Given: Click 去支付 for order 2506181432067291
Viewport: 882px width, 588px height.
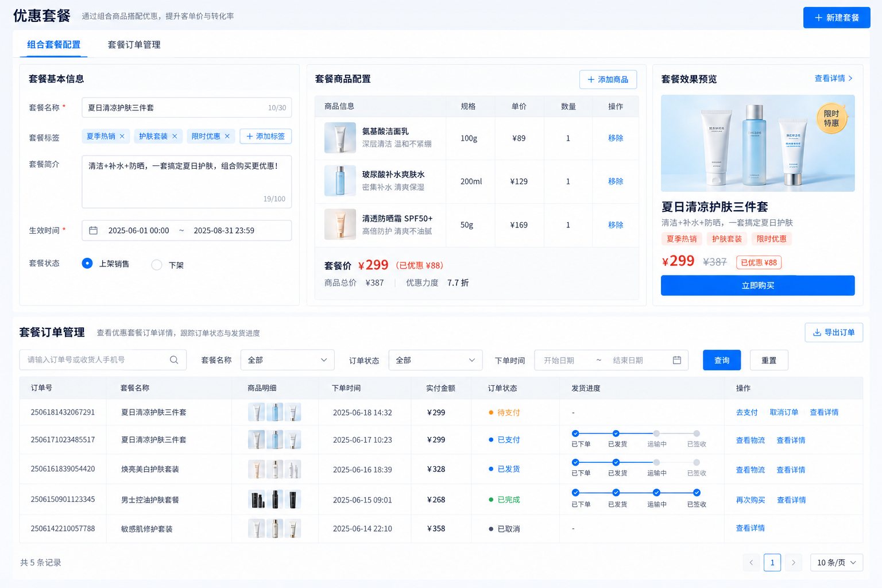Looking at the screenshot, I should tap(746, 412).
